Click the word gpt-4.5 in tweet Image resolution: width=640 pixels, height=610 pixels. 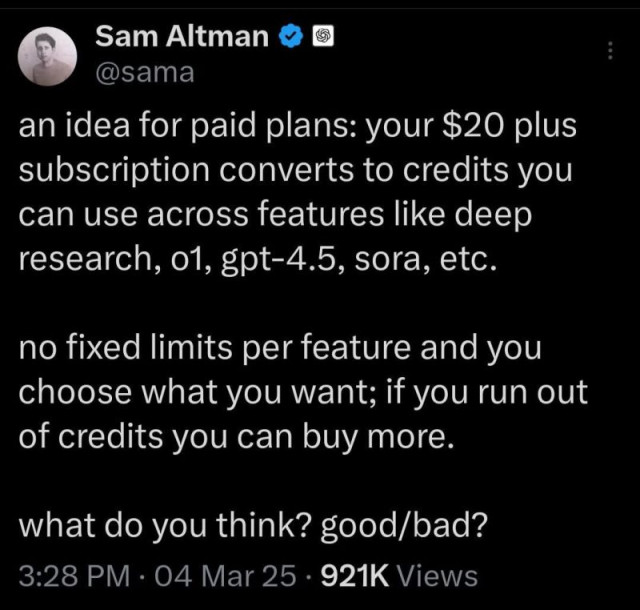coord(278,260)
